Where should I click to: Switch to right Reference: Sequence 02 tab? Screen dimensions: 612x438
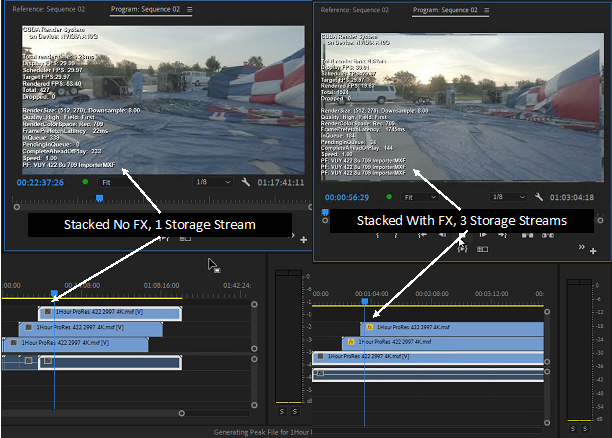tap(354, 10)
